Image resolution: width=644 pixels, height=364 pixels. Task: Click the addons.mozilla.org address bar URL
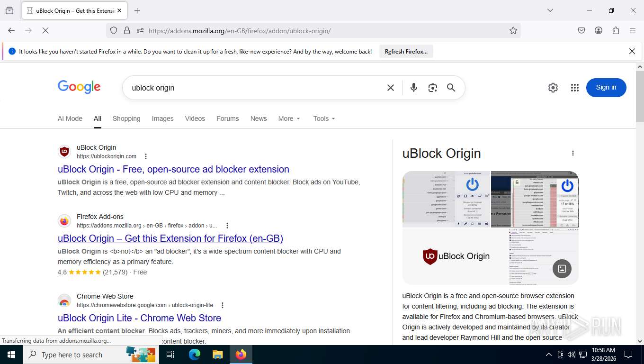point(240,31)
